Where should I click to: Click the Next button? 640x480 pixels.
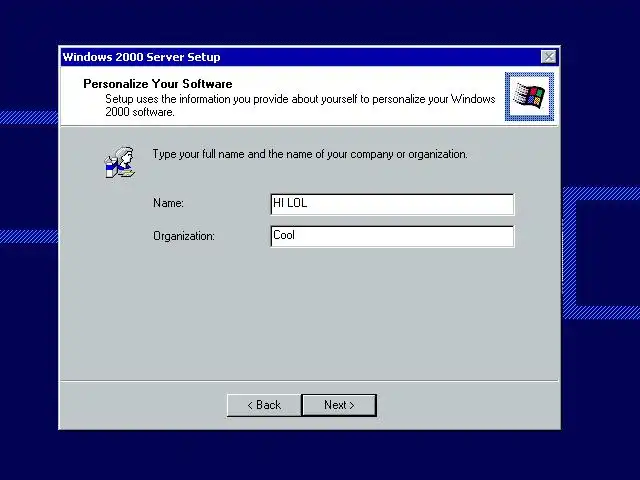(339, 405)
